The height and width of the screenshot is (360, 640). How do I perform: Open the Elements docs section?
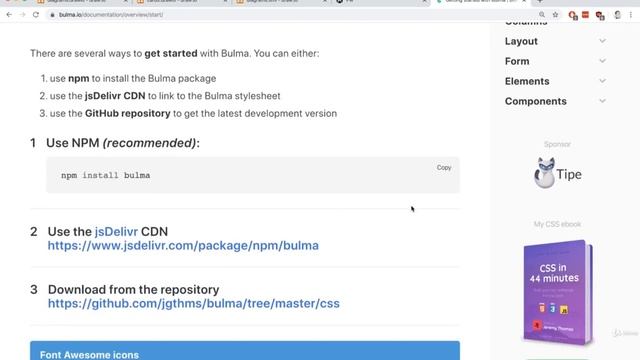(x=527, y=81)
